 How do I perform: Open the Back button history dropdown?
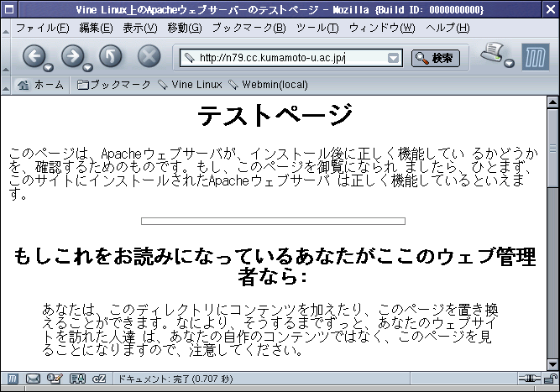pyautogui.click(x=49, y=67)
